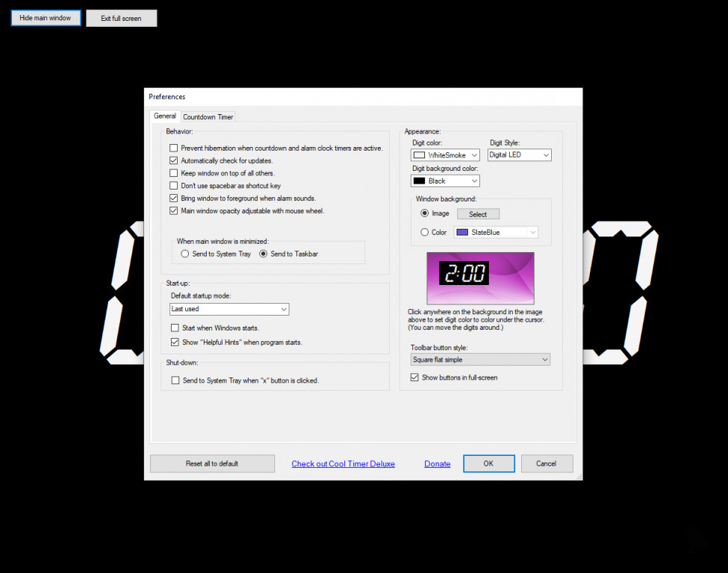Disable Automatically check for updates
The height and width of the screenshot is (573, 728).
[174, 160]
